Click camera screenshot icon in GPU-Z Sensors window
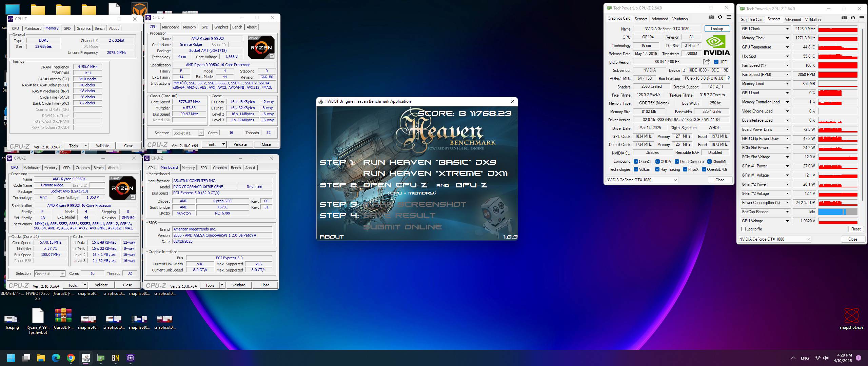The height and width of the screenshot is (366, 868). tap(844, 18)
